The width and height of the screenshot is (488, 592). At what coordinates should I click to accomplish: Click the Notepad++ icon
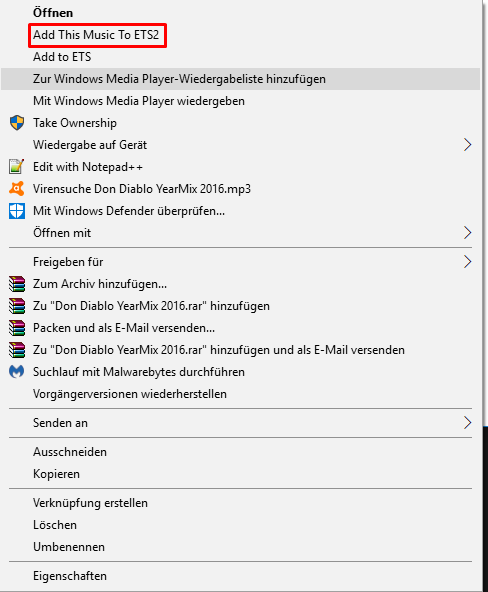(x=17, y=167)
